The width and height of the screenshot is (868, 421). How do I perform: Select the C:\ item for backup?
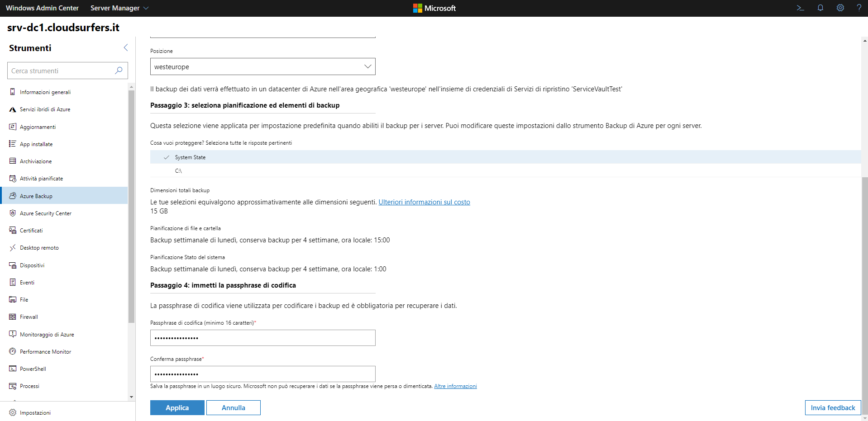506,170
